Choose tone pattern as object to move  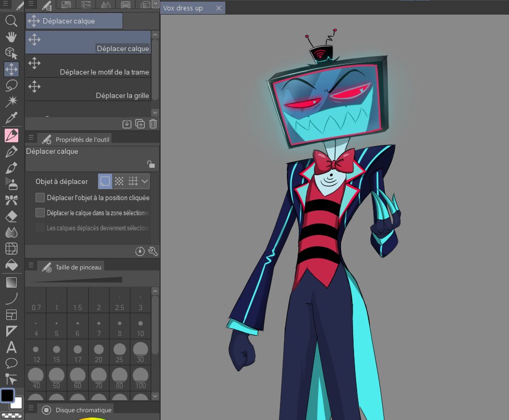119,181
